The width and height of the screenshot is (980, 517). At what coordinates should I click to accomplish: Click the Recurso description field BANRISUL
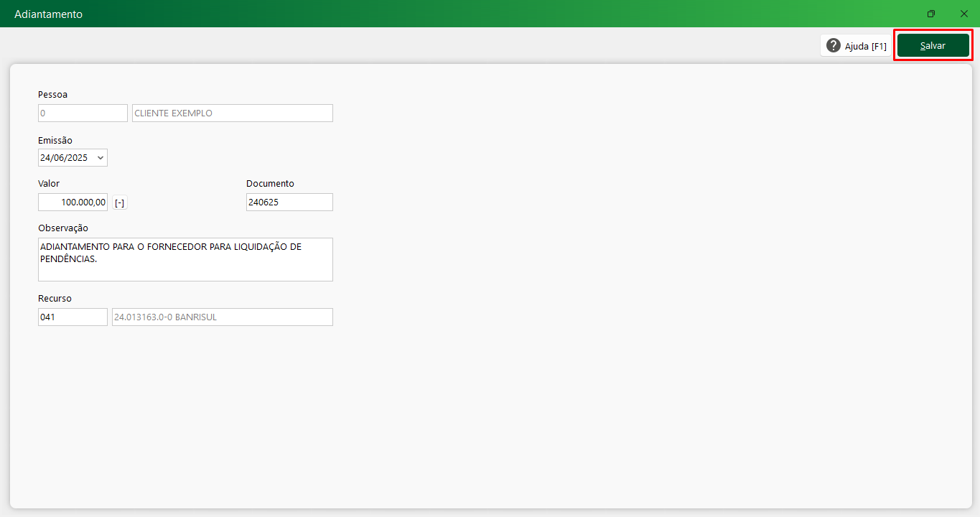coord(222,317)
